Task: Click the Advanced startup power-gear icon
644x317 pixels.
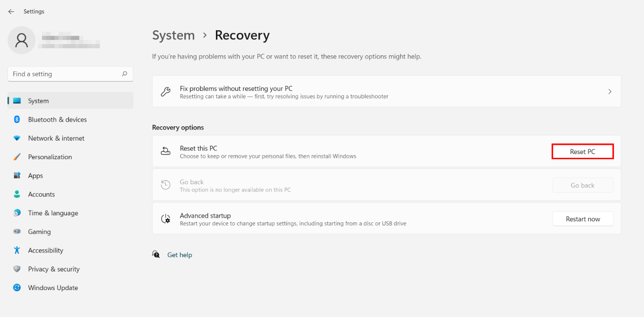Action: pyautogui.click(x=166, y=219)
